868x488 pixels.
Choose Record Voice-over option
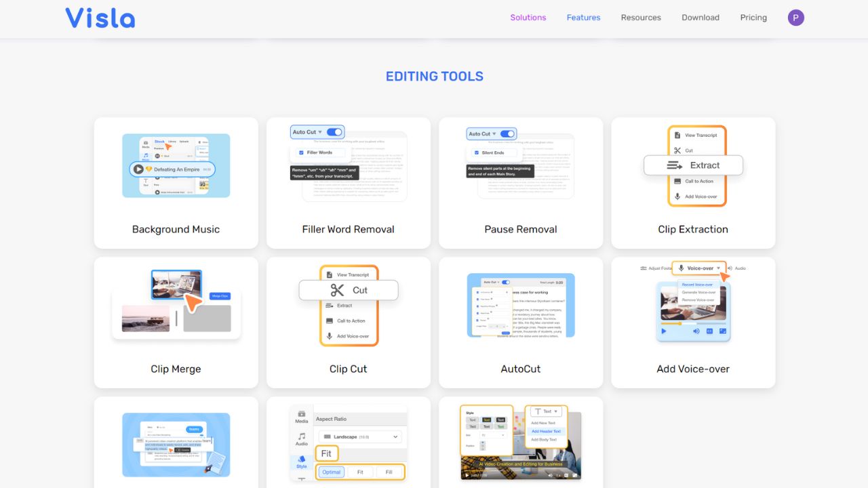(697, 285)
